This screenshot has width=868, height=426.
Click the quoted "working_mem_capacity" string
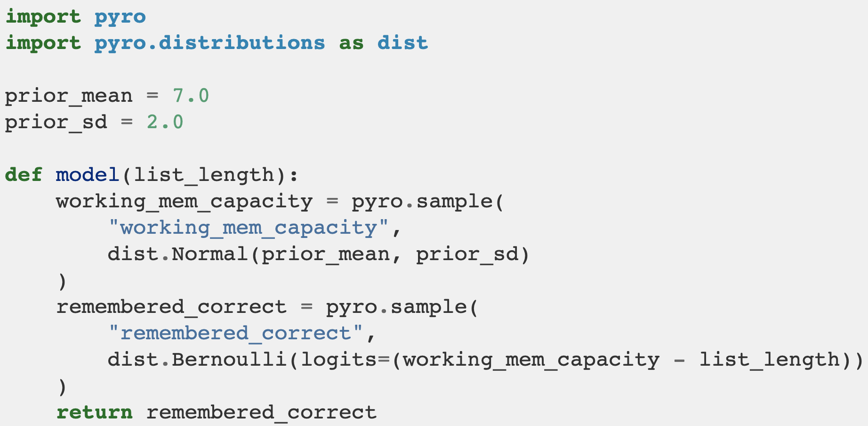[249, 228]
